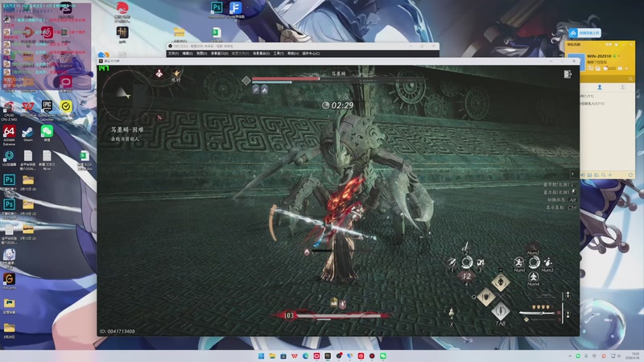The image size is (644, 362).
Task: Open the 停靠窗口(D) menu in OBS
Action: pyautogui.click(x=220, y=53)
